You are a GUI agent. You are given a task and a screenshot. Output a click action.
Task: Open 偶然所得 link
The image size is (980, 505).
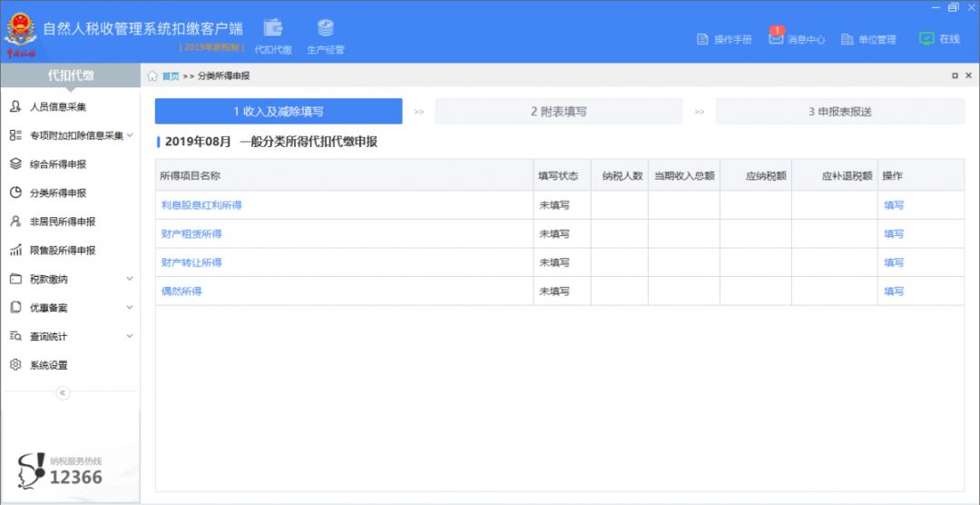click(x=181, y=292)
